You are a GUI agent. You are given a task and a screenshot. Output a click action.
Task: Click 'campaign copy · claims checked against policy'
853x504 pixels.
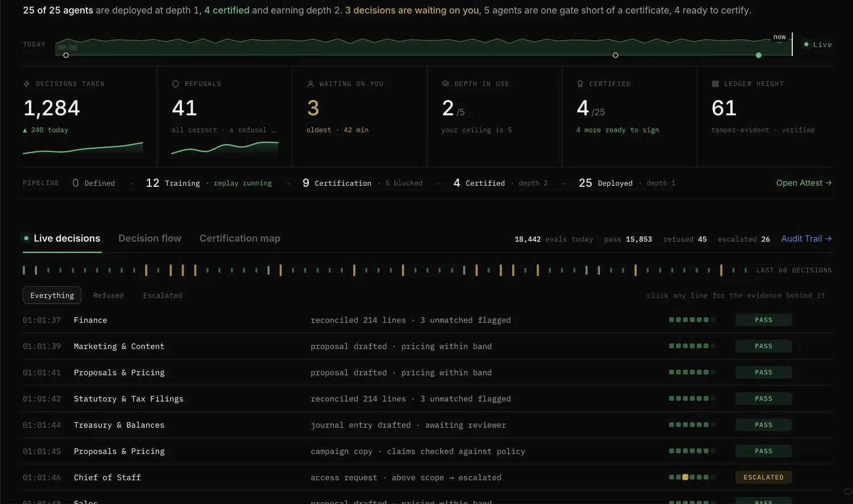(x=418, y=451)
